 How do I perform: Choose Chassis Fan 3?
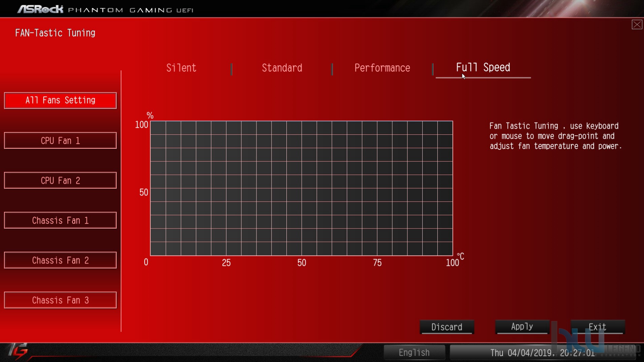click(x=60, y=300)
